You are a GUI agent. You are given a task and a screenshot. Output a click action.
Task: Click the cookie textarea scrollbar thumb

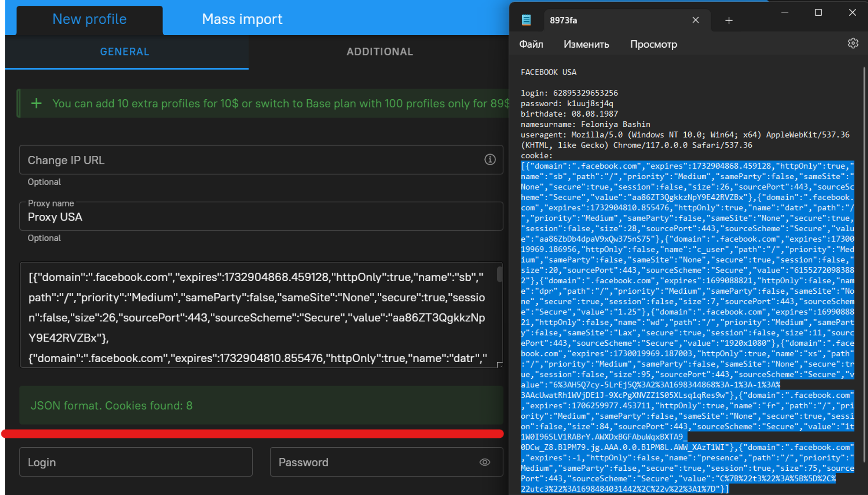tap(500, 274)
